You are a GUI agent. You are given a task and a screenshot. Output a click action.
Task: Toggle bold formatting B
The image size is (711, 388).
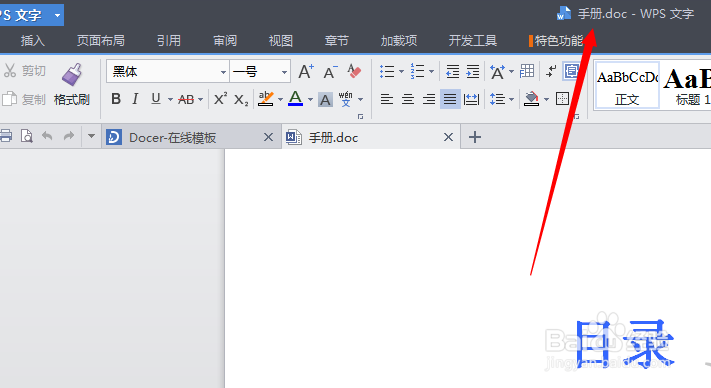116,99
